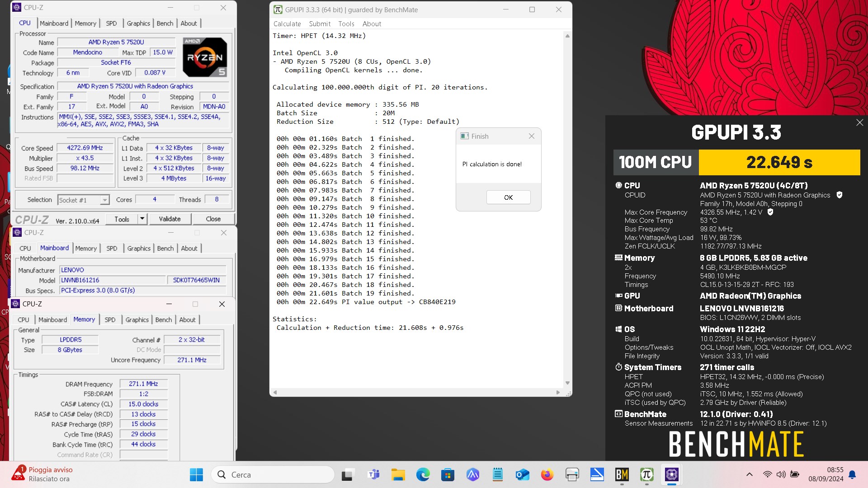Viewport: 868px width, 488px height.
Task: Open the volume tray icon
Action: click(x=781, y=474)
